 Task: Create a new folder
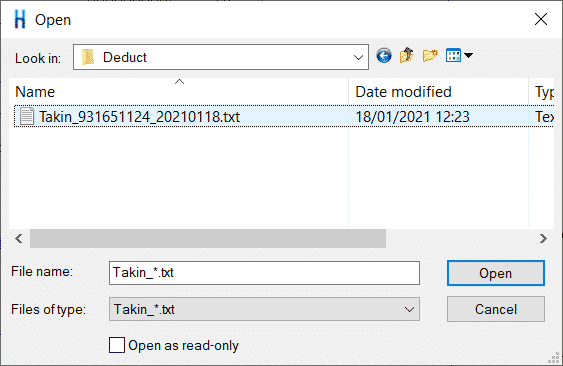pos(430,56)
